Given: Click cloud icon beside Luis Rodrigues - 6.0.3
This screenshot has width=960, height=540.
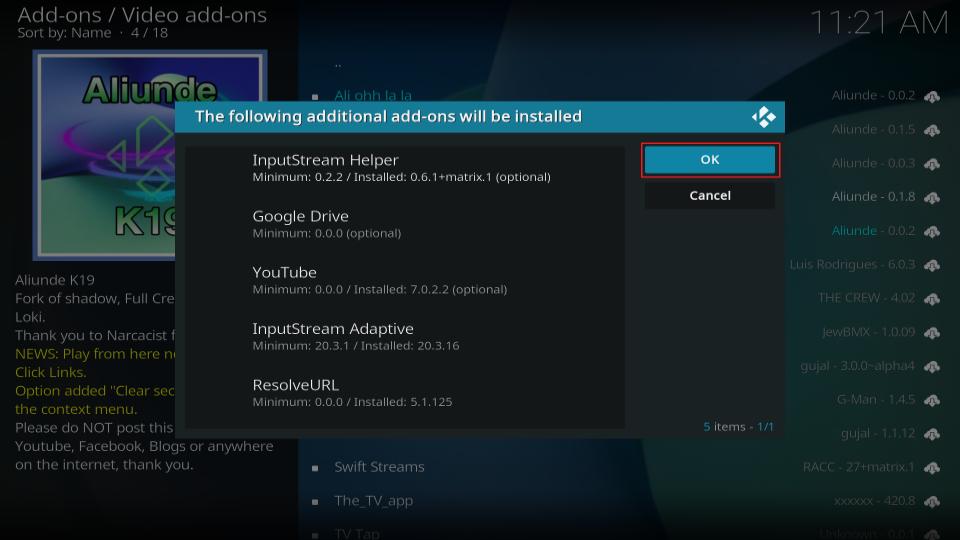Looking at the screenshot, I should [x=932, y=265].
